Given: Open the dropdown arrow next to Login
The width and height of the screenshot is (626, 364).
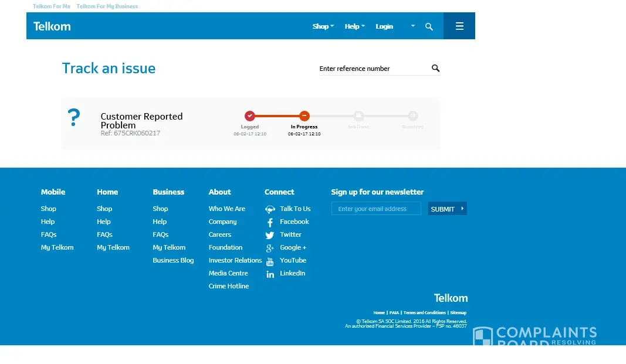Looking at the screenshot, I should coord(413,26).
